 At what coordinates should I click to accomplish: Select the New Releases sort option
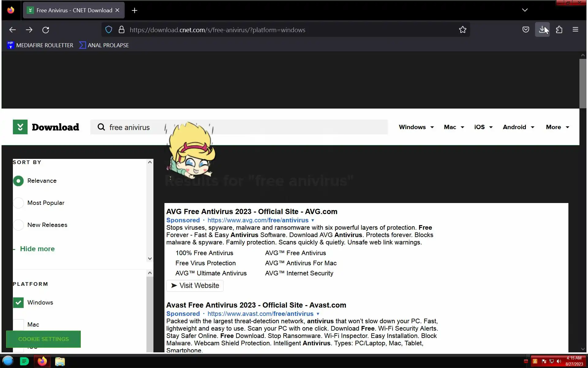coord(18,225)
